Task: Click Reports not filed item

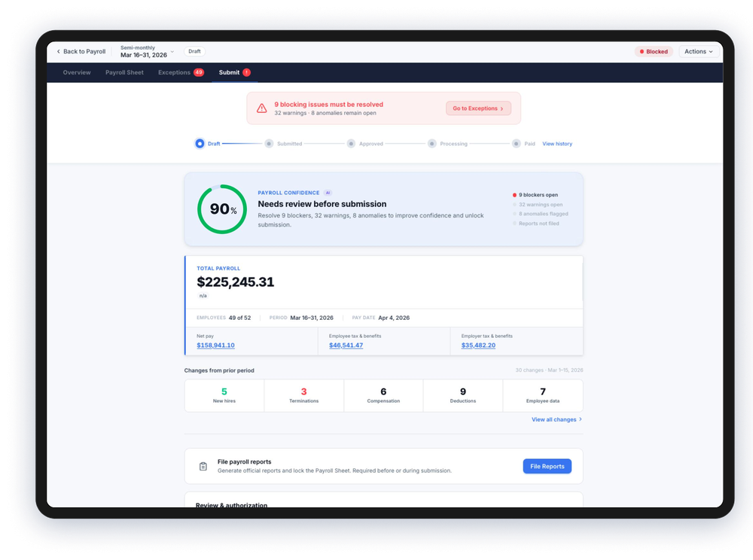Action: pos(536,224)
